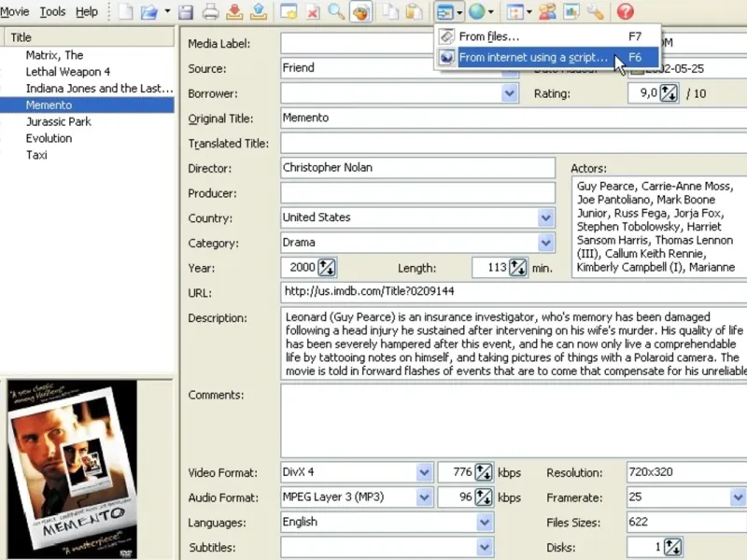
Task: Click the Rating spinner control
Action: (x=669, y=93)
